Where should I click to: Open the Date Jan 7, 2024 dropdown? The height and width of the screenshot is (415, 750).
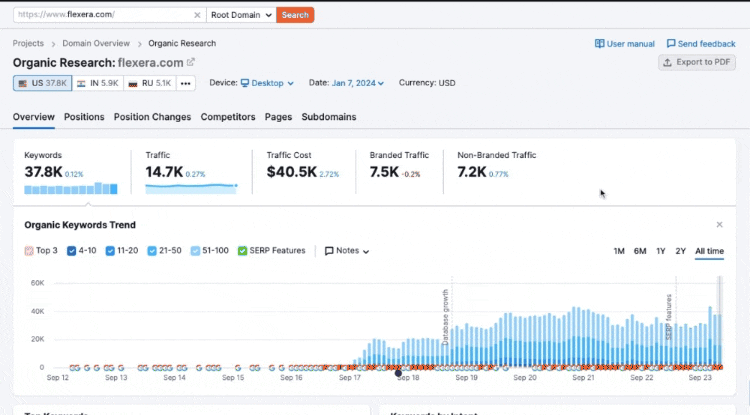(358, 83)
